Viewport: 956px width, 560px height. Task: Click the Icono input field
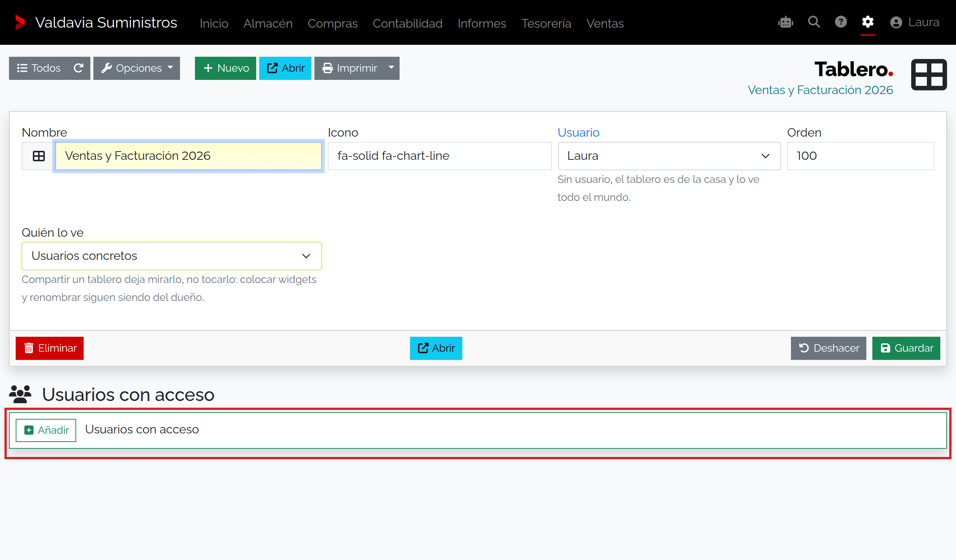pyautogui.click(x=439, y=156)
